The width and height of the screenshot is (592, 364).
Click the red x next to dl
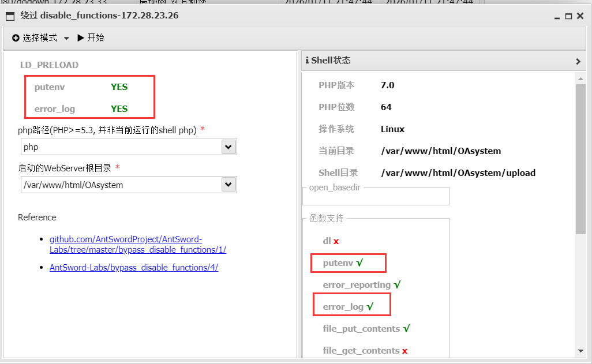tap(336, 241)
